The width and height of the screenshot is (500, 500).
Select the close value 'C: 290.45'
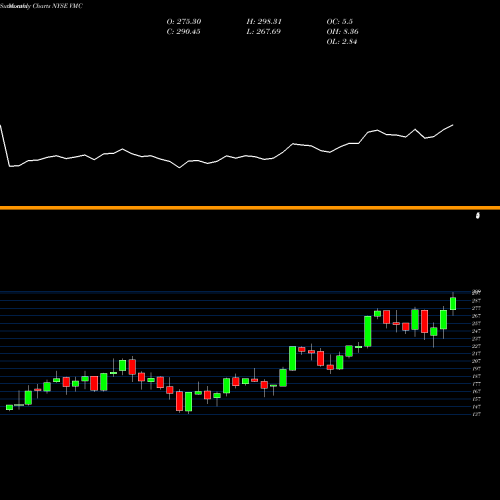pos(183,32)
